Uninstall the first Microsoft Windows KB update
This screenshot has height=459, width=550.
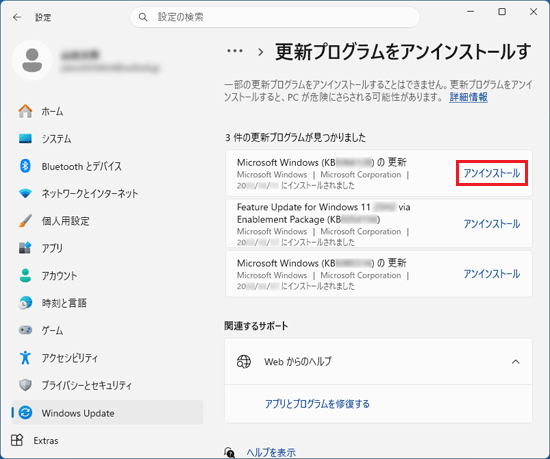click(x=492, y=173)
